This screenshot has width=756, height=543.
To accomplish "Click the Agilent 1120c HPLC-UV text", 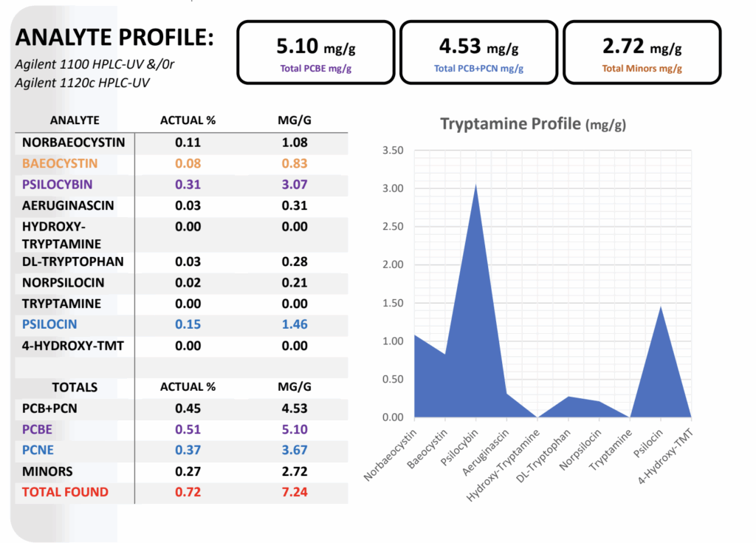I will pos(82,83).
